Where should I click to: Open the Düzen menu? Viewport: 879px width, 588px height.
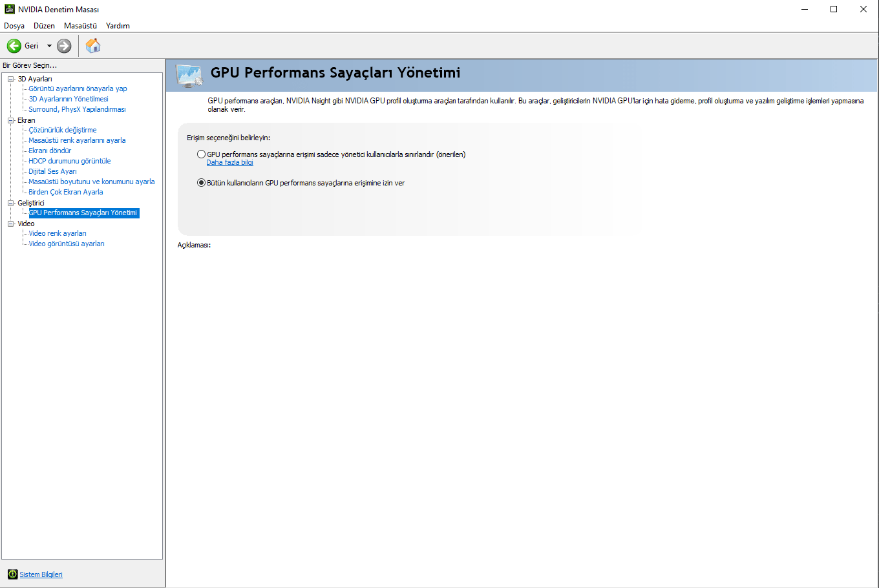pos(44,26)
